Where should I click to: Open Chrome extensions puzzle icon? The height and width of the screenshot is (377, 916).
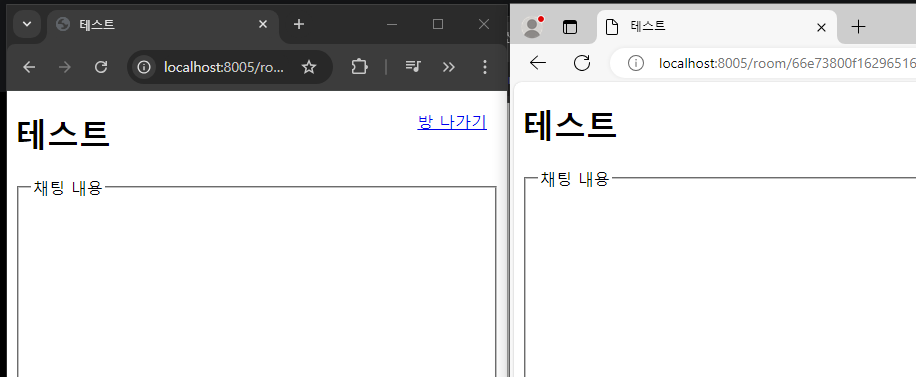[x=359, y=67]
